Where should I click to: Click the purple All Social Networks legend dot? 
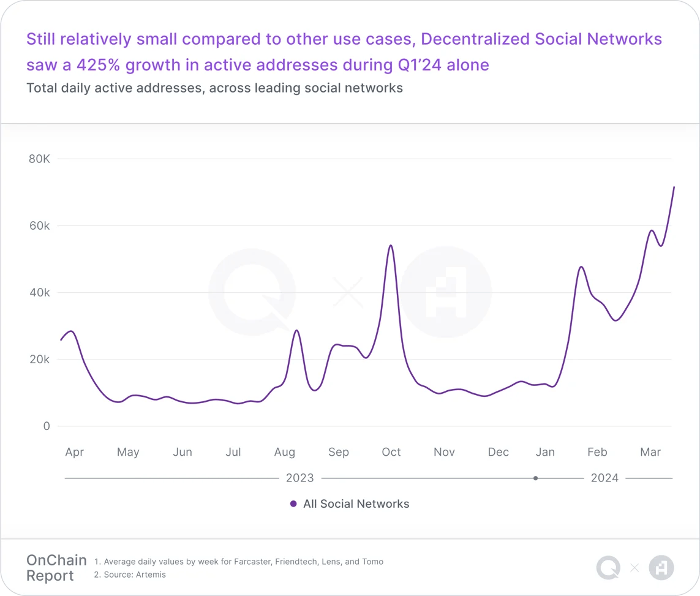[x=293, y=504]
